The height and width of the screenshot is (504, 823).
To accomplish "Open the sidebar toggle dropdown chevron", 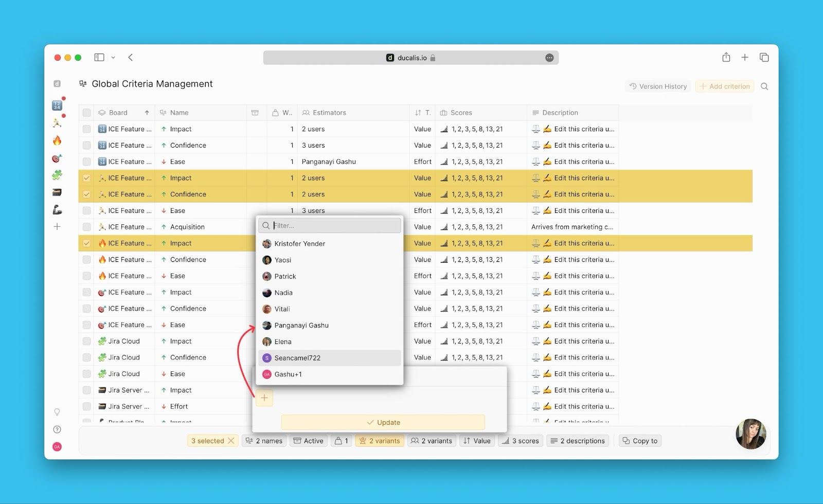I will click(x=113, y=58).
